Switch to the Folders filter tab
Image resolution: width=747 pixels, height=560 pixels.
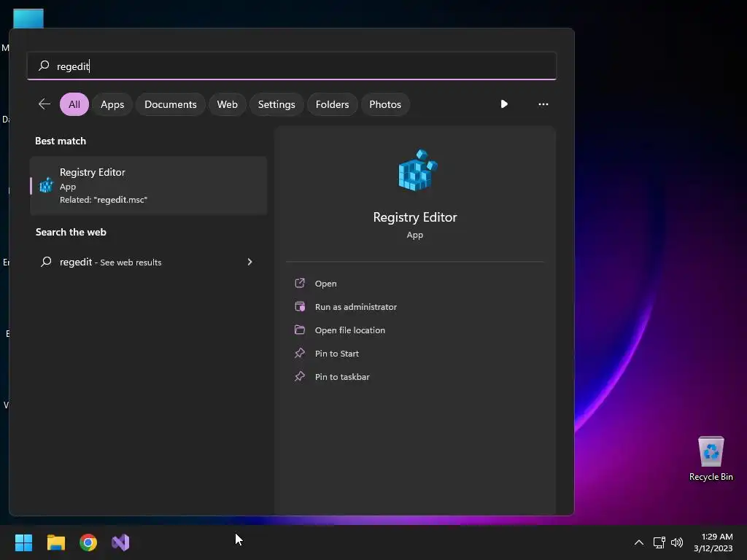(x=332, y=104)
